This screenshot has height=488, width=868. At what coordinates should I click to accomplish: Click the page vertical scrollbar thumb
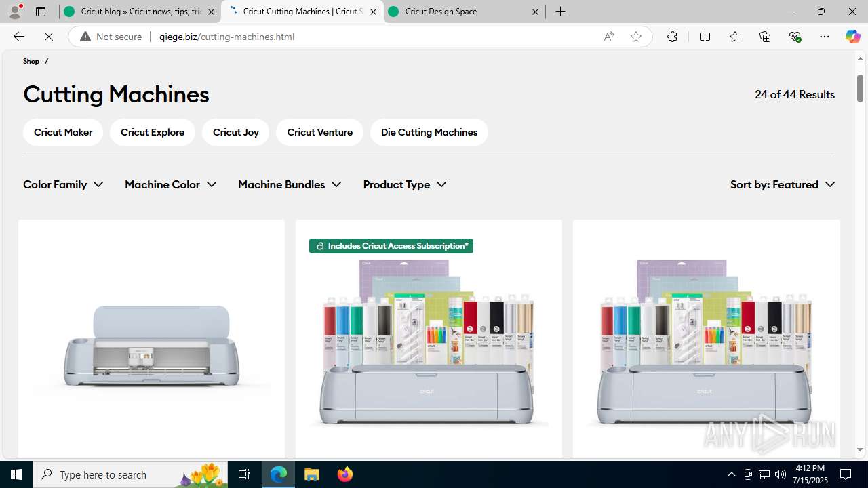click(x=860, y=88)
